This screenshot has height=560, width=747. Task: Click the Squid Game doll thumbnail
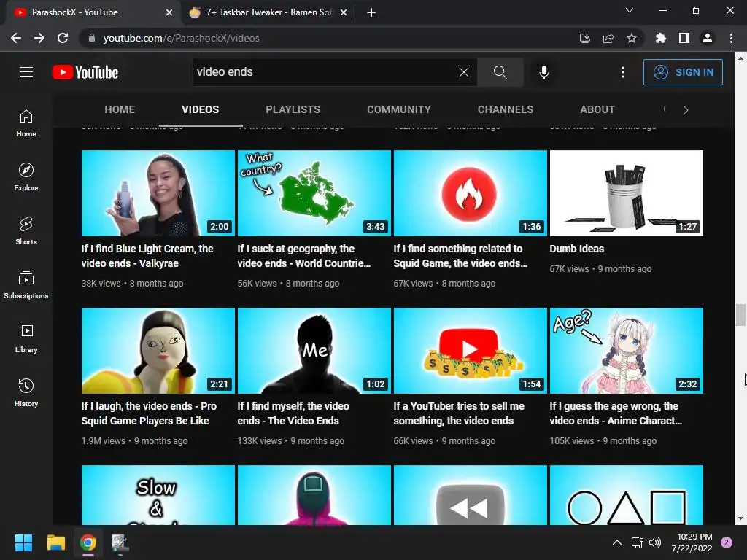[158, 351]
